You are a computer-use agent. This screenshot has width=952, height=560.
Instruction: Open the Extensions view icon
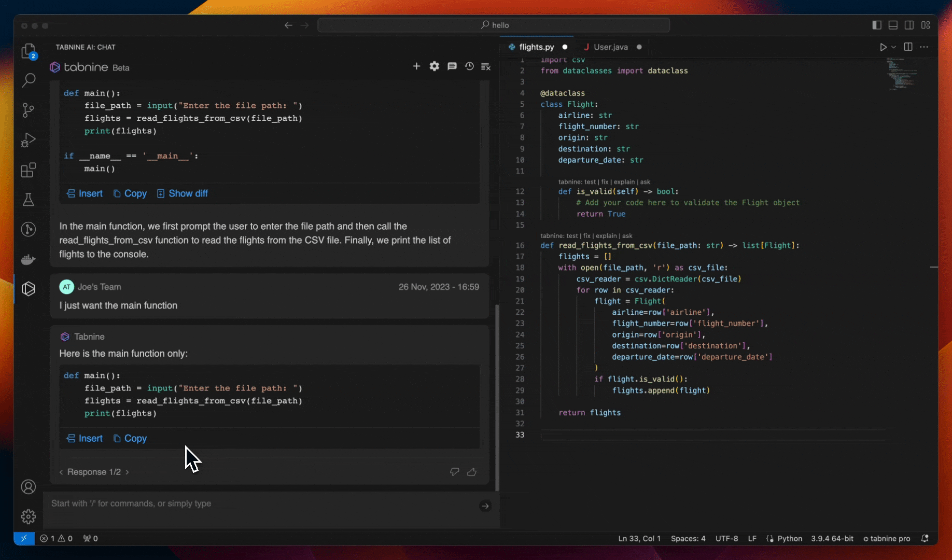(x=29, y=170)
